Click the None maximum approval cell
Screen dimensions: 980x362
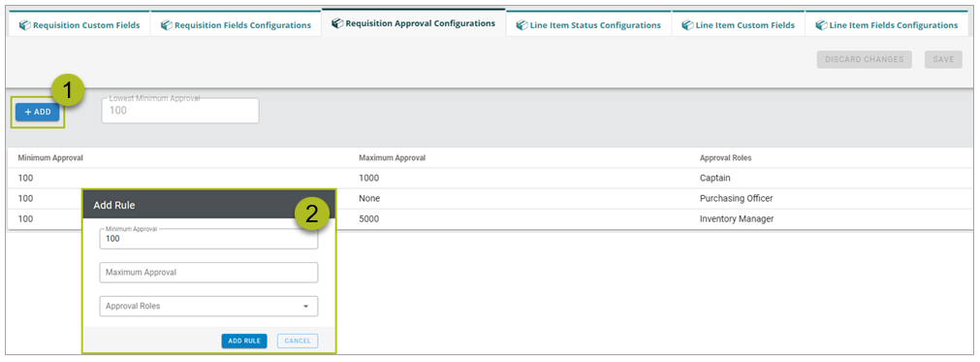click(369, 198)
